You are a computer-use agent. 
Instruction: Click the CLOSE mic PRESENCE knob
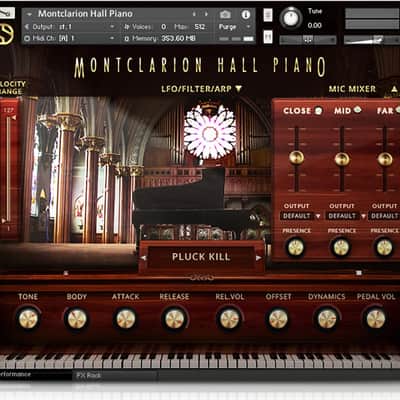click(x=296, y=247)
